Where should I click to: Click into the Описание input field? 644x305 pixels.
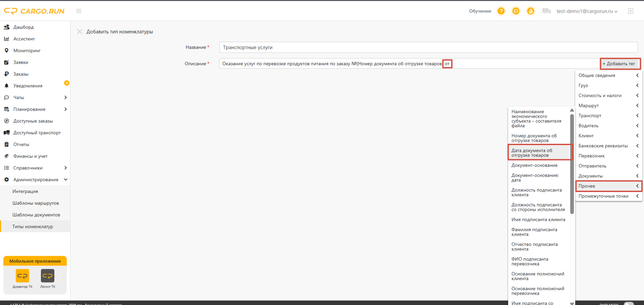pos(409,64)
